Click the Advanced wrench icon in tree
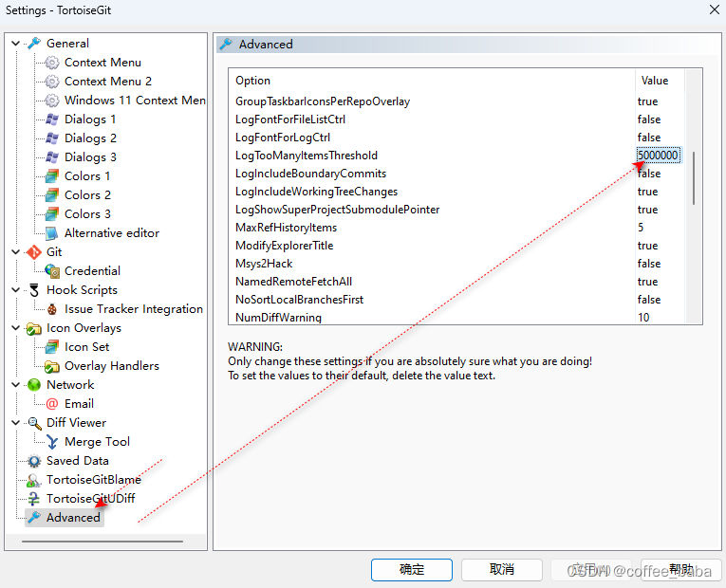 (34, 518)
